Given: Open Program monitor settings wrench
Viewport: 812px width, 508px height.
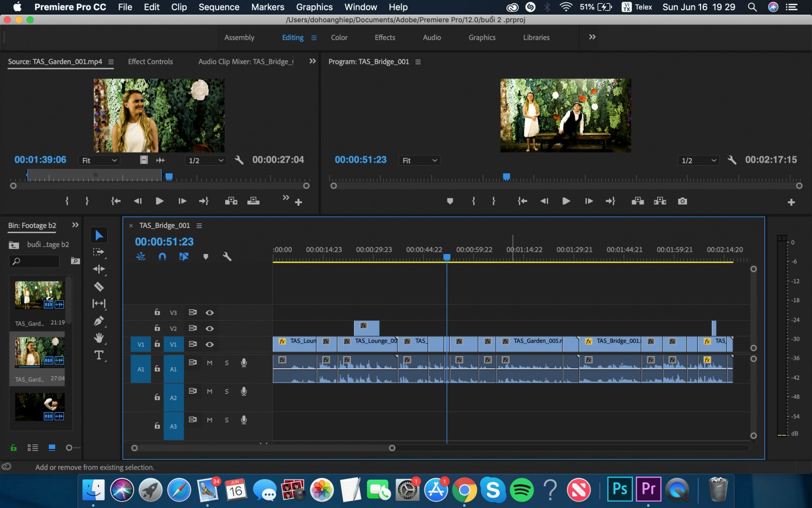Looking at the screenshot, I should 732,160.
